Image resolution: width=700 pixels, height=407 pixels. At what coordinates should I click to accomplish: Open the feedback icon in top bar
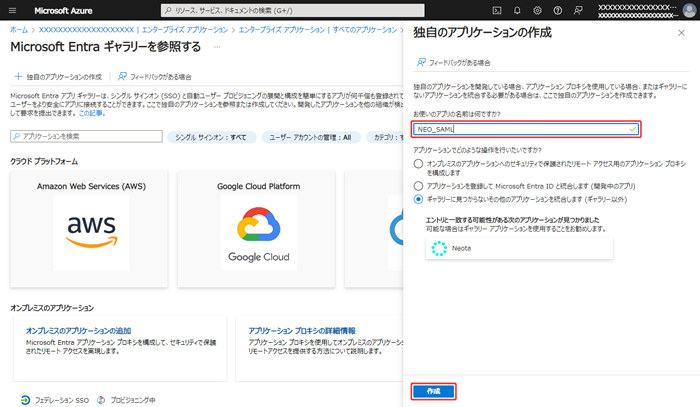pyautogui.click(x=578, y=10)
